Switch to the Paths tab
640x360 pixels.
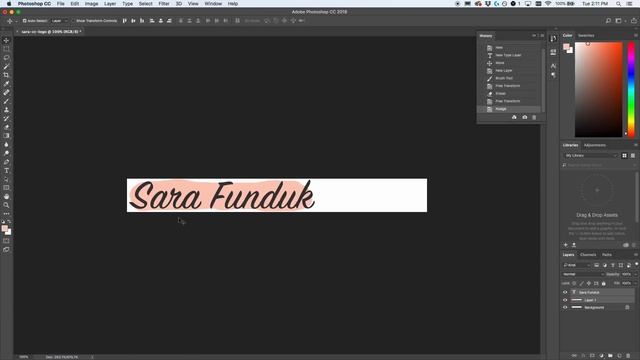click(607, 255)
